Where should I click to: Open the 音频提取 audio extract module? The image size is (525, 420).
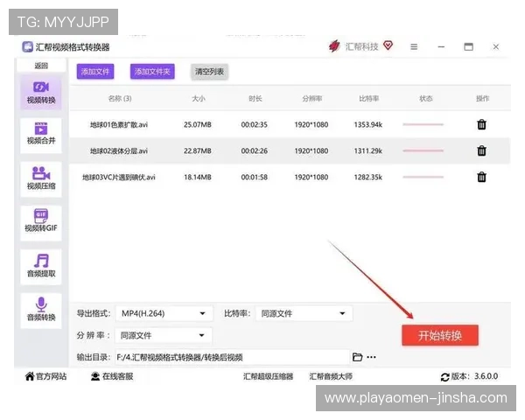[41, 267]
